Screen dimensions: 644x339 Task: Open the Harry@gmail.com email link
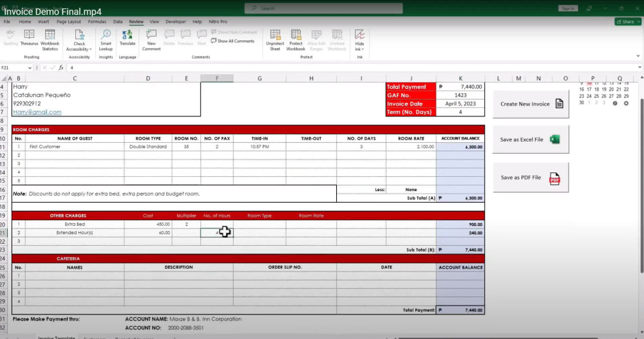point(37,112)
